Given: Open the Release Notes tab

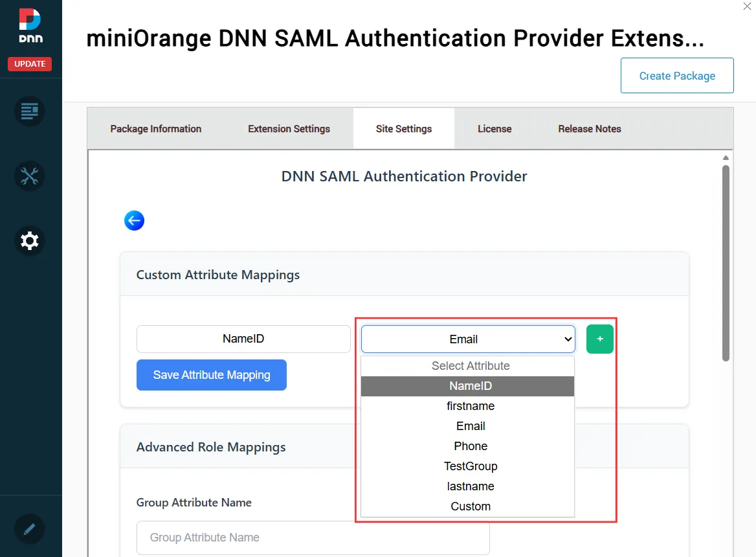Looking at the screenshot, I should tap(589, 129).
